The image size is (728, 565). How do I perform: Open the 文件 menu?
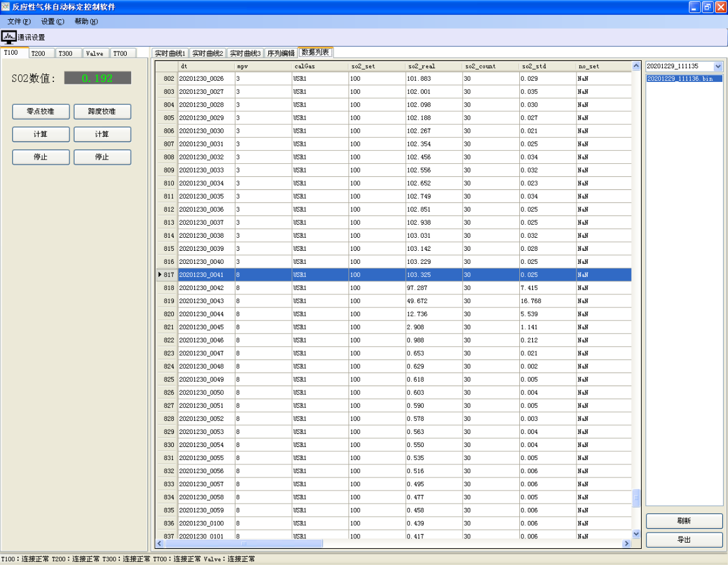(19, 22)
